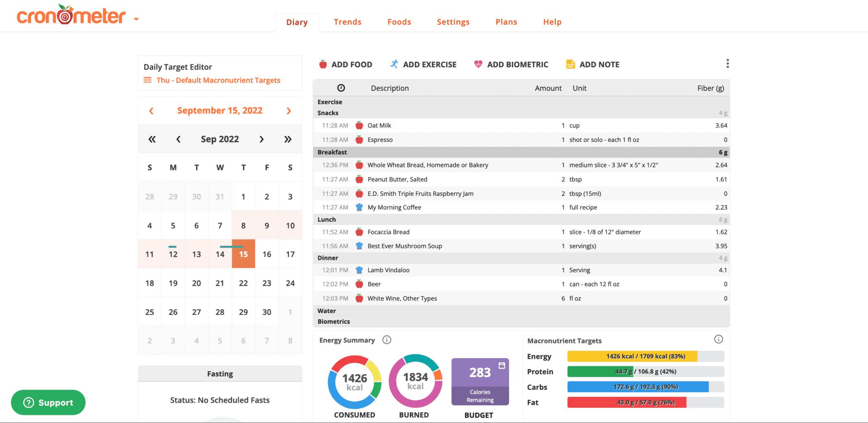Go to next day using the orange right arrow
The height and width of the screenshot is (423, 868).
pyautogui.click(x=289, y=111)
